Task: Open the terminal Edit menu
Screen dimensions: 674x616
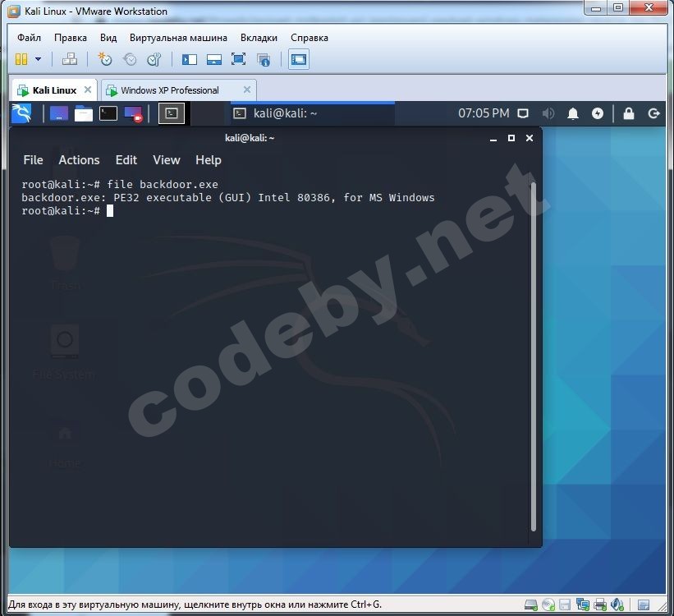Action: coord(126,160)
